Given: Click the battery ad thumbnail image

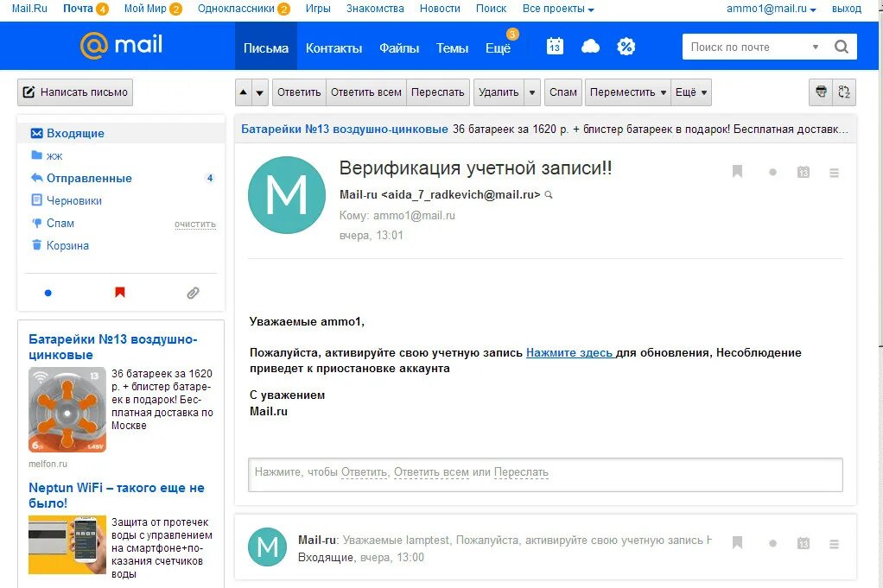Looking at the screenshot, I should [x=67, y=409].
